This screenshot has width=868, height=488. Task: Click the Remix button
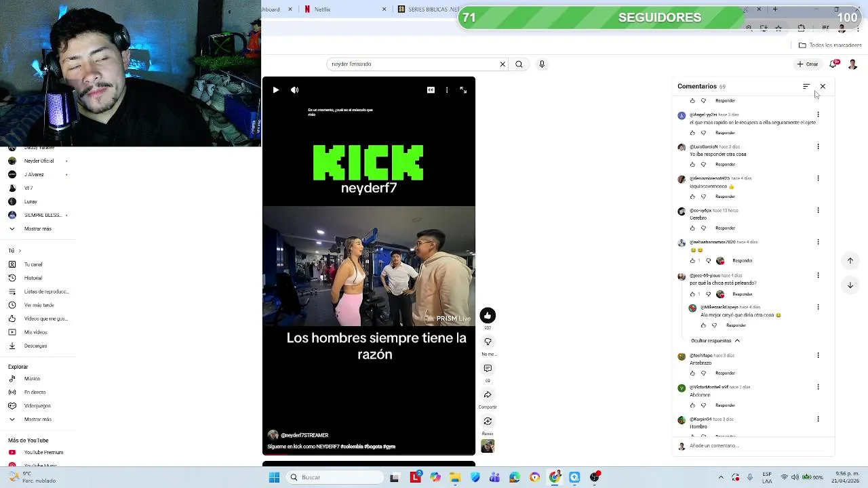click(488, 421)
